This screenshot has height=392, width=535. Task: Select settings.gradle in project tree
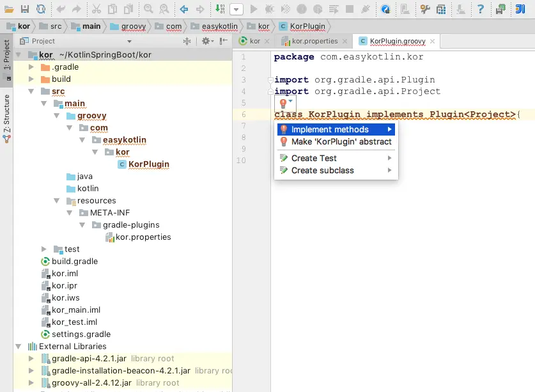pyautogui.click(x=76, y=334)
